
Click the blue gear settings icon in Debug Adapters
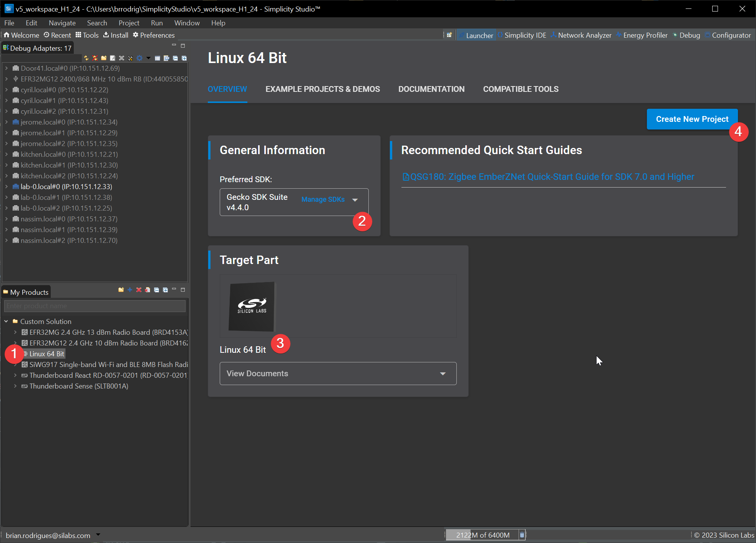point(139,58)
